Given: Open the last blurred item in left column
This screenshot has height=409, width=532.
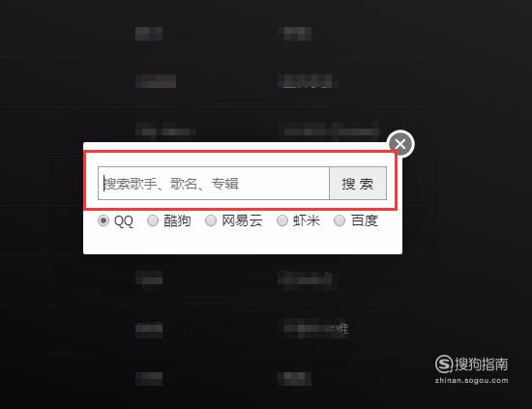Looking at the screenshot, I should (149, 379).
